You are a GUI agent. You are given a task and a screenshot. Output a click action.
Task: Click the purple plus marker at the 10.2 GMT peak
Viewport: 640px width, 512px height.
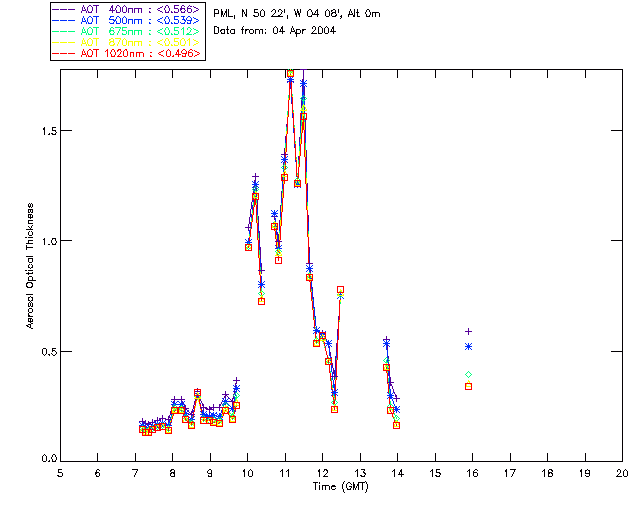(256, 176)
